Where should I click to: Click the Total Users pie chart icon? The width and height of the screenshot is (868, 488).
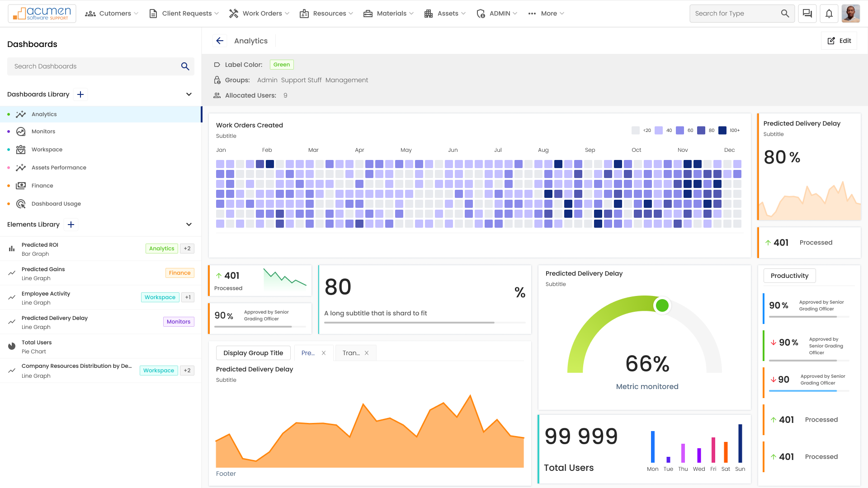tap(12, 346)
